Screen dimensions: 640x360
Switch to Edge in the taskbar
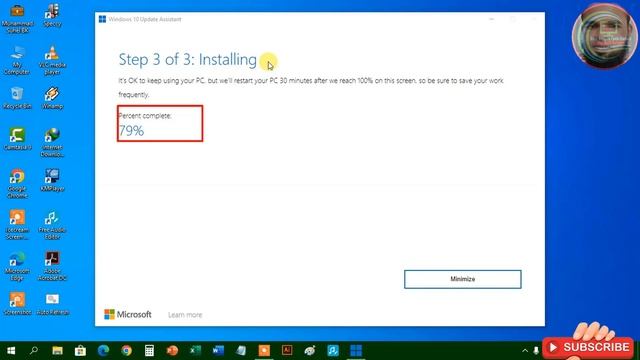103,351
